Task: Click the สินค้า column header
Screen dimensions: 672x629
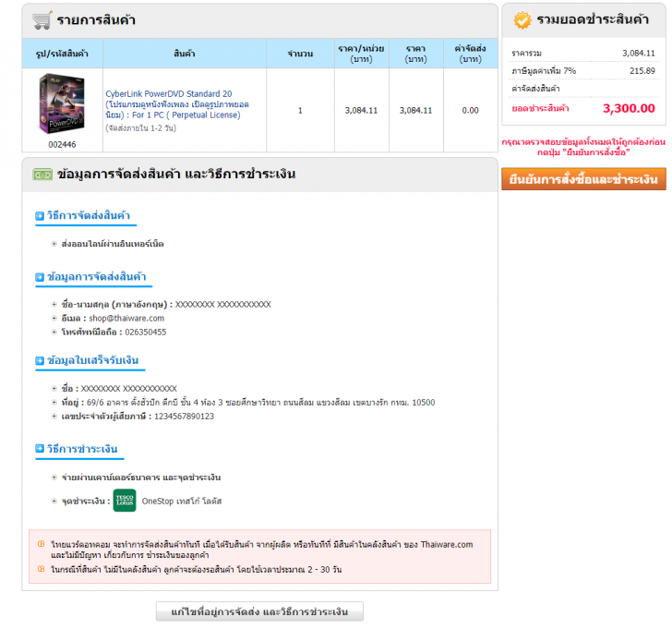Action: (x=185, y=54)
